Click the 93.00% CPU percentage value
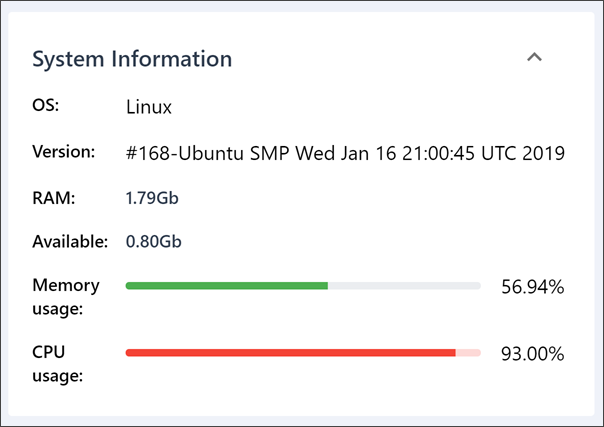The width and height of the screenshot is (604, 427). point(532,353)
